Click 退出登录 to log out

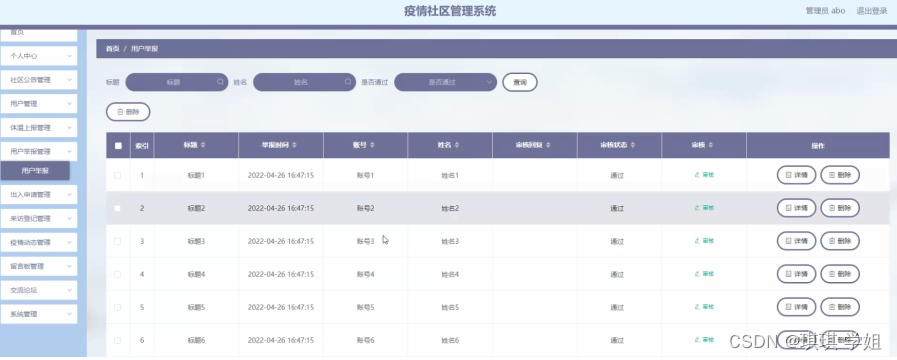pyautogui.click(x=872, y=11)
